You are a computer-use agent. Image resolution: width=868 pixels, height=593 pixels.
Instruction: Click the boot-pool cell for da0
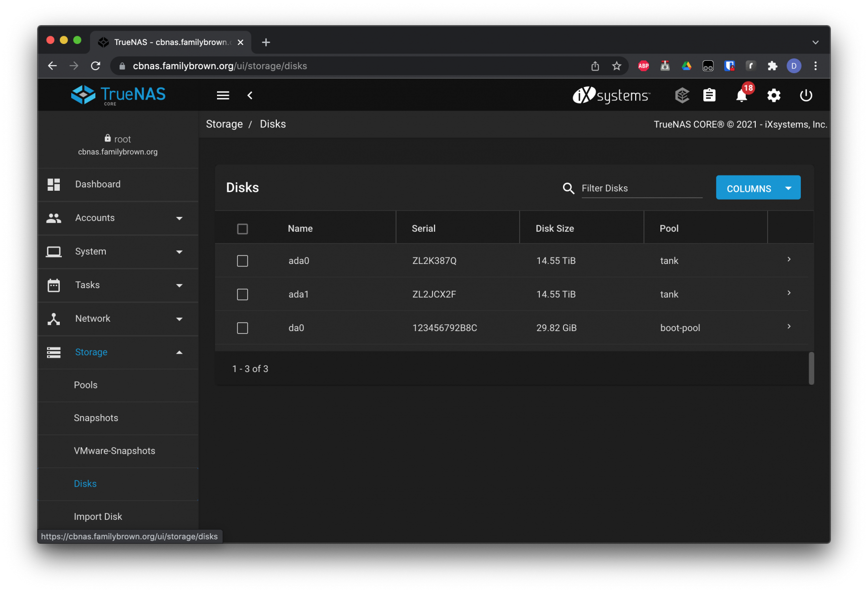680,328
